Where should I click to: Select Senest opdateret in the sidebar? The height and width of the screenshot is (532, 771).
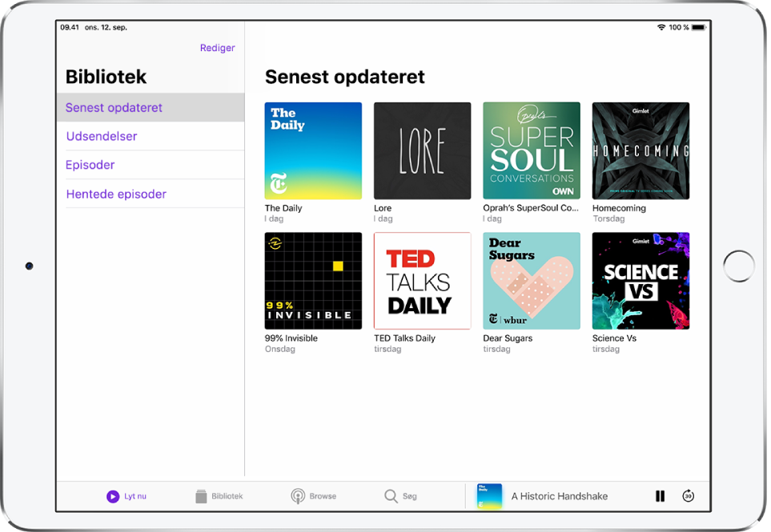coord(151,107)
